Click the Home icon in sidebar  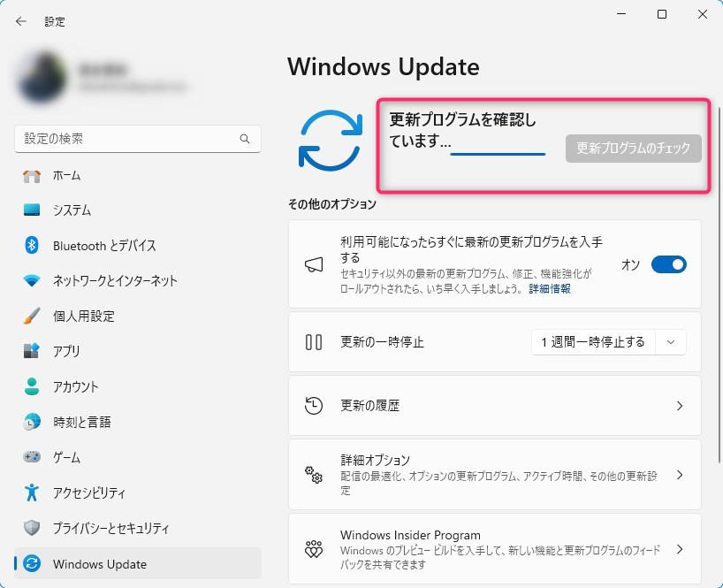32,175
